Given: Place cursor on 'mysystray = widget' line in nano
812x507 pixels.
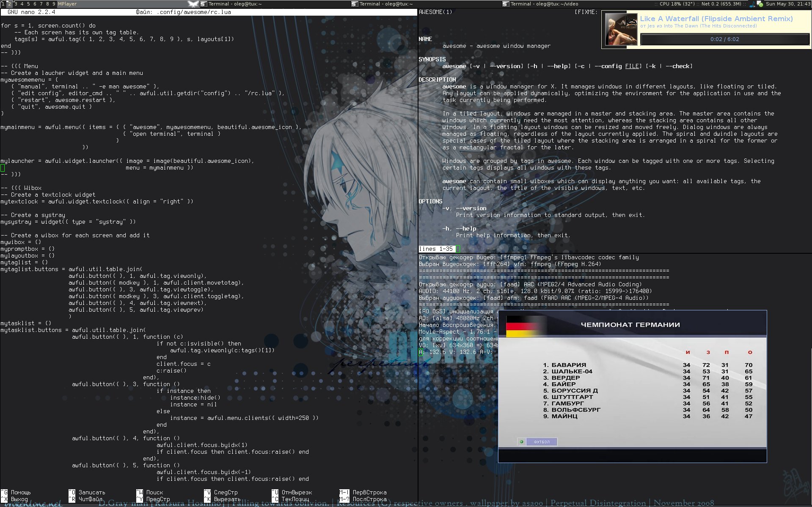Looking at the screenshot, I should pos(68,222).
